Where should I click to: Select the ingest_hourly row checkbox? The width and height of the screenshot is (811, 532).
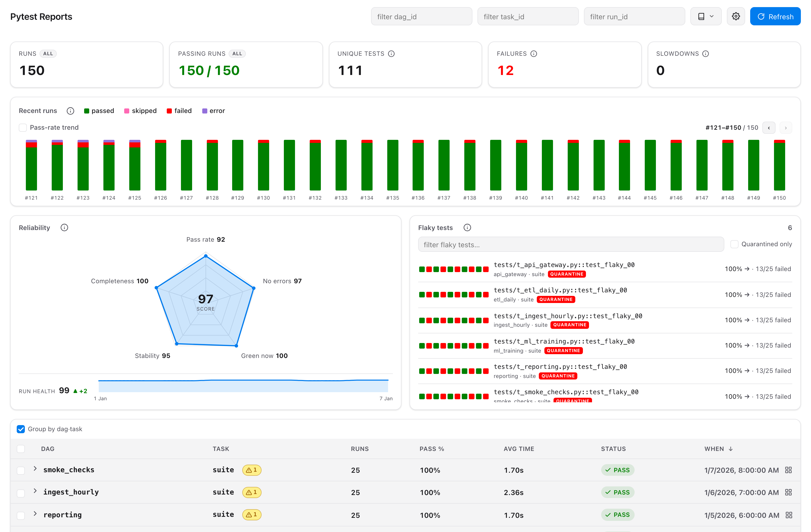pyautogui.click(x=21, y=493)
